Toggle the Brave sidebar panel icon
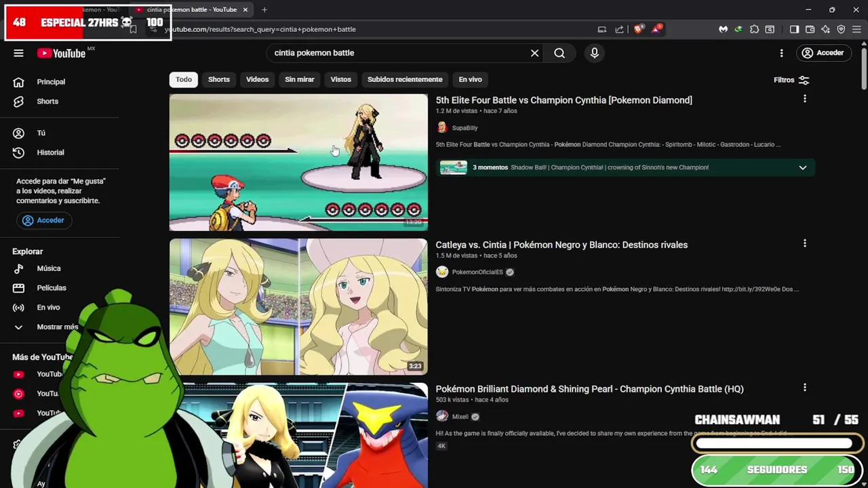The height and width of the screenshot is (488, 868). coord(795,29)
